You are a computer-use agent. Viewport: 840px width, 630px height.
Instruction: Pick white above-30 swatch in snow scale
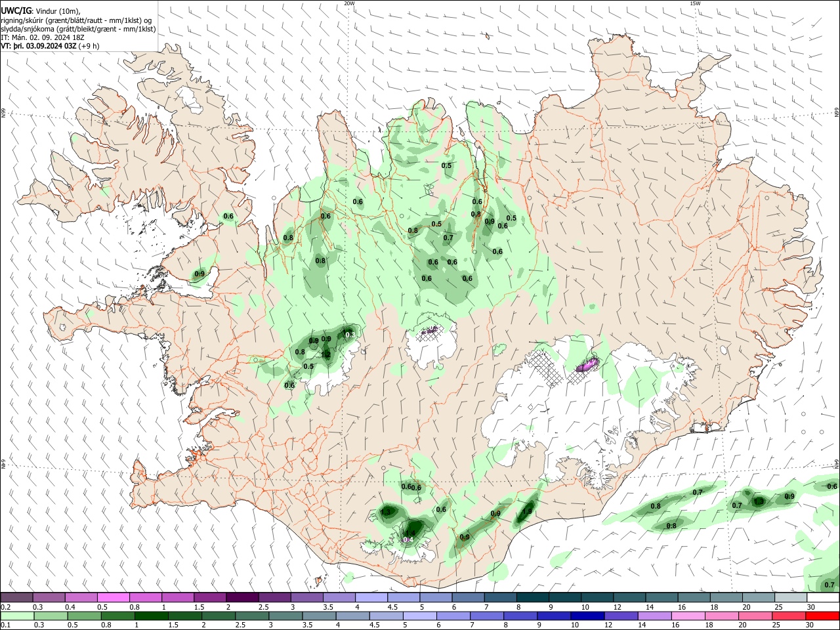(x=823, y=598)
